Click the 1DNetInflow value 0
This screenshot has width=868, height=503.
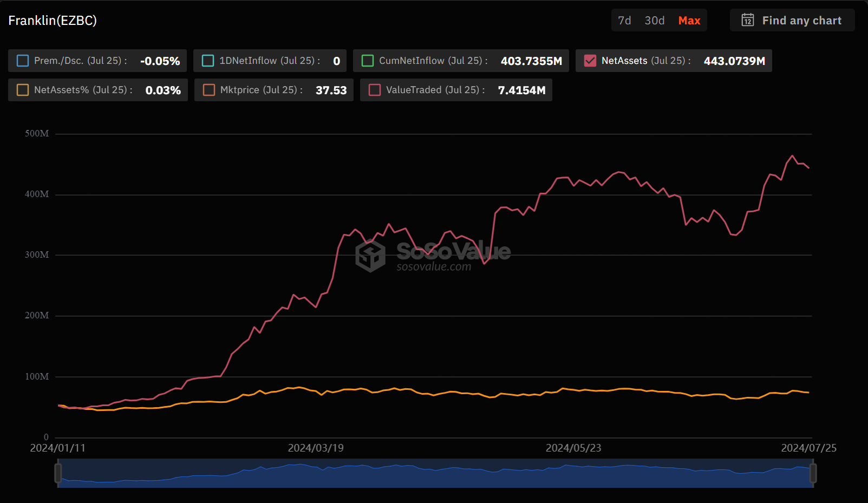(336, 61)
